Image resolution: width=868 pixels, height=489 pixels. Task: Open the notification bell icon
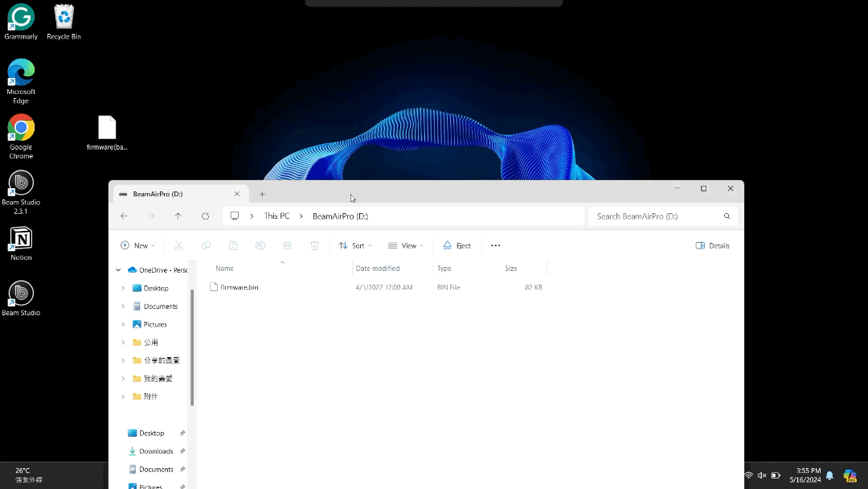pos(829,475)
